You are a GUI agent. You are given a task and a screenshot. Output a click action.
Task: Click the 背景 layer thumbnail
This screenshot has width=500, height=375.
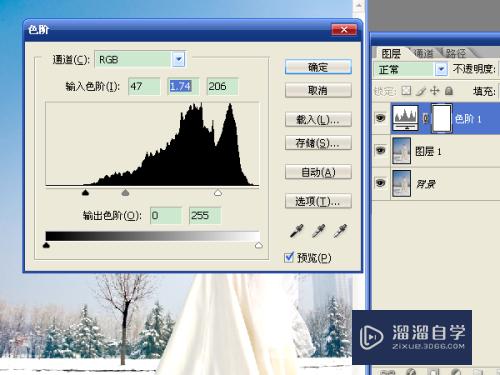[x=401, y=183]
